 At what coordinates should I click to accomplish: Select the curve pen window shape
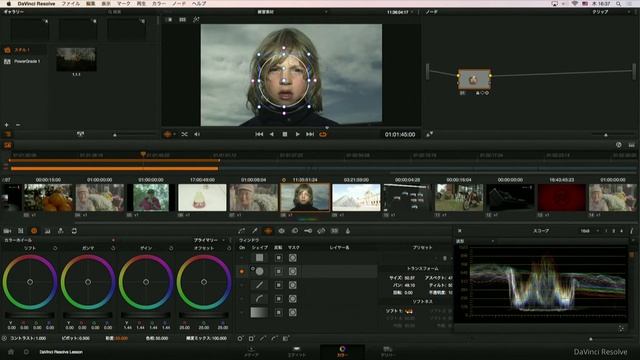(259, 299)
